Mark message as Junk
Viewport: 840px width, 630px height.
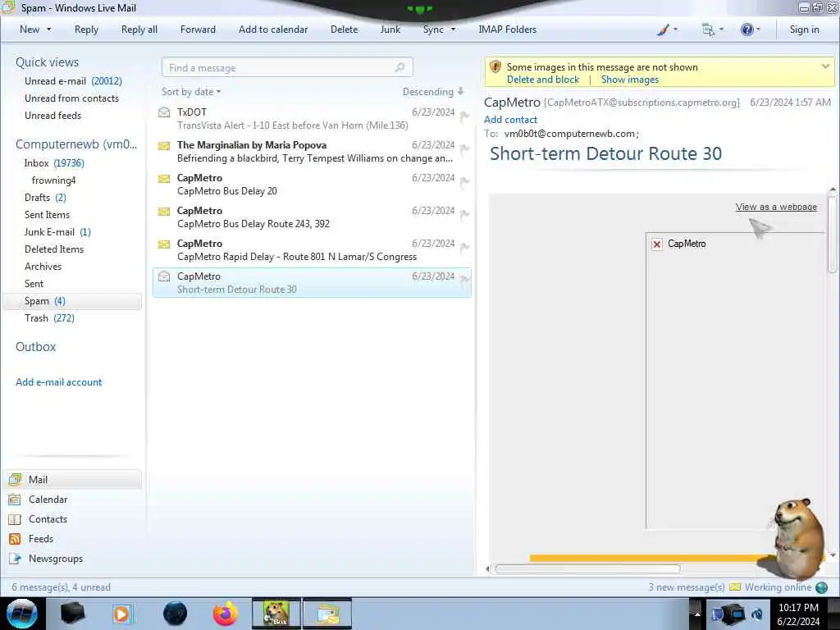390,30
